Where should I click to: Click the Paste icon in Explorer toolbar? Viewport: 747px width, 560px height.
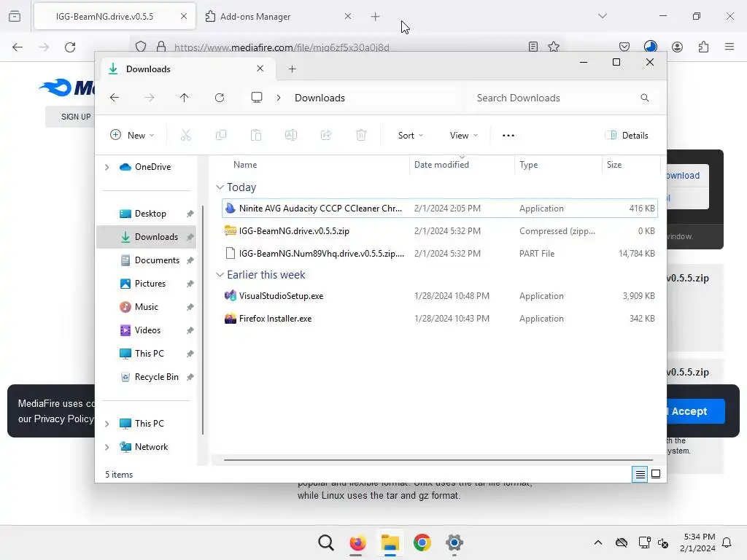[256, 135]
